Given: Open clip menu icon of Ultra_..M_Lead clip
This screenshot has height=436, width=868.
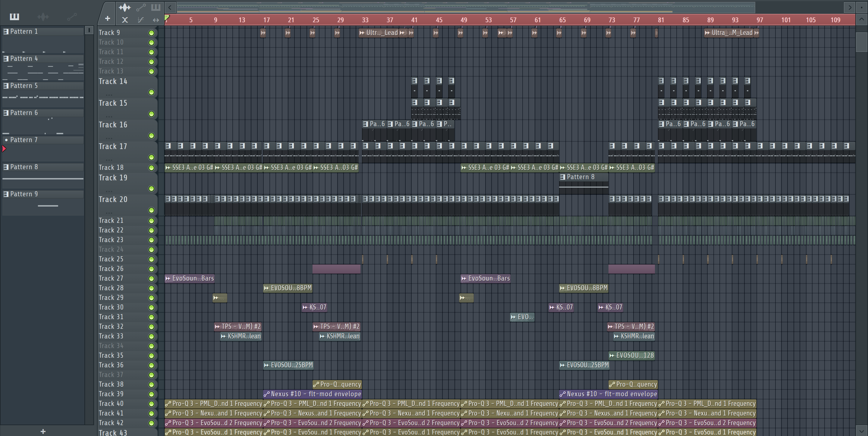Looking at the screenshot, I should [x=707, y=33].
